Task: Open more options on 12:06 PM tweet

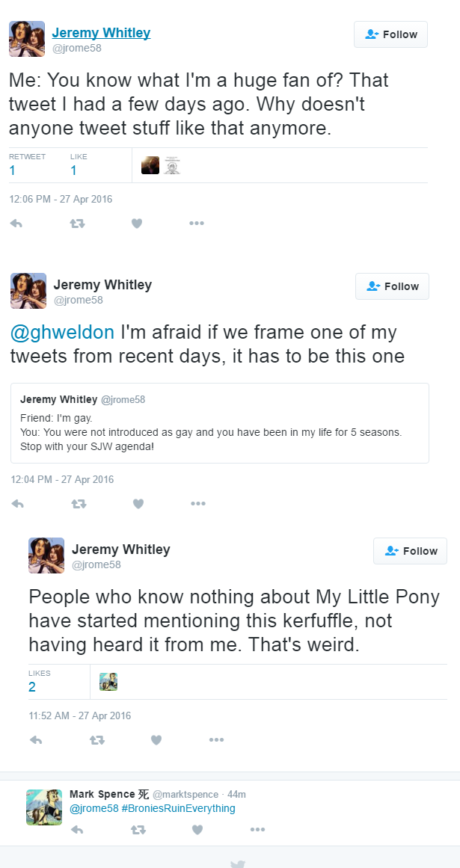Action: click(197, 223)
